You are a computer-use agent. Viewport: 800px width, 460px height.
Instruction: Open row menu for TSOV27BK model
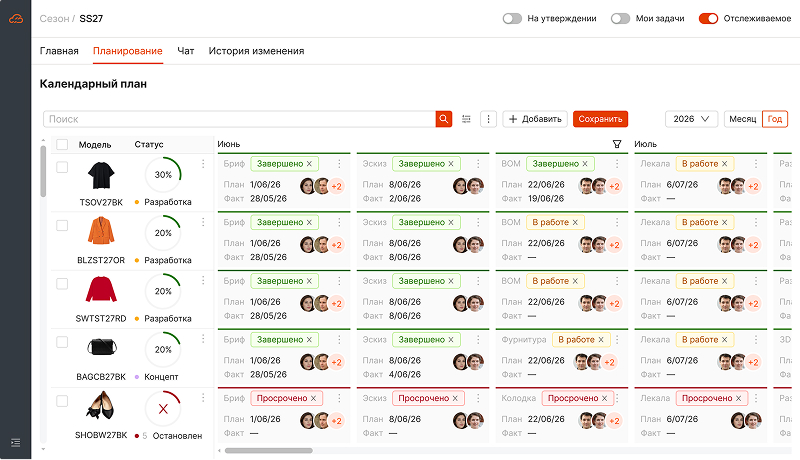(203, 164)
